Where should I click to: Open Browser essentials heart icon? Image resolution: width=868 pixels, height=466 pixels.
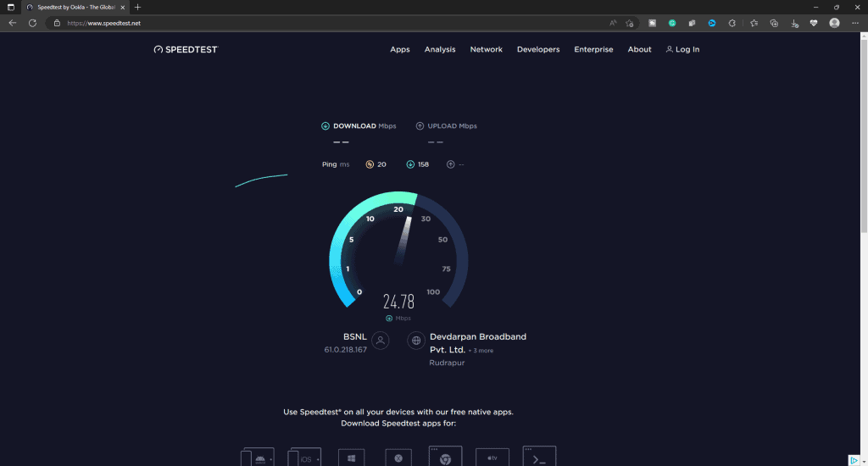pos(814,23)
